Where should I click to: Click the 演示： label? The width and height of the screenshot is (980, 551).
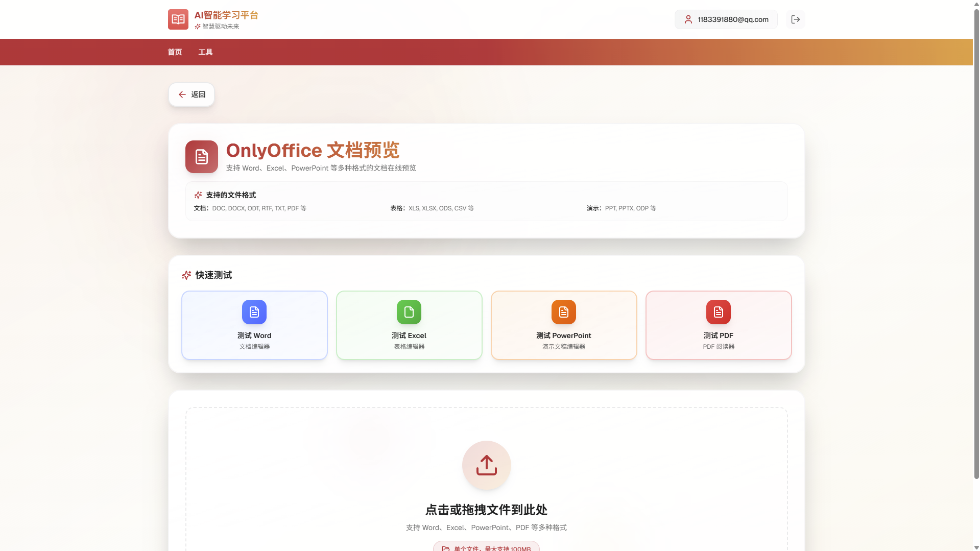[594, 208]
